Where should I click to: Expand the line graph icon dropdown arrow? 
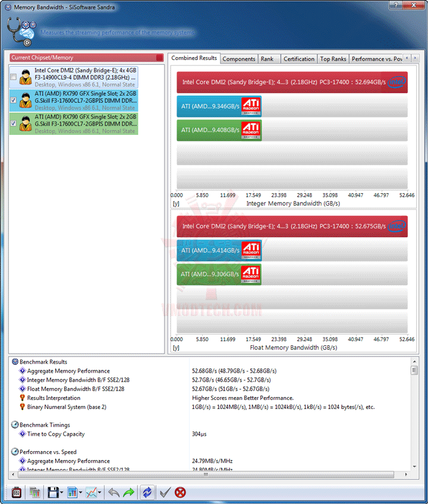point(100,493)
